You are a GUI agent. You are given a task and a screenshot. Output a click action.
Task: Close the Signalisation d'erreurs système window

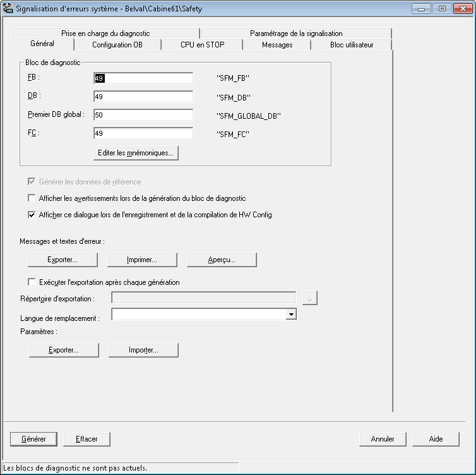(x=463, y=8)
